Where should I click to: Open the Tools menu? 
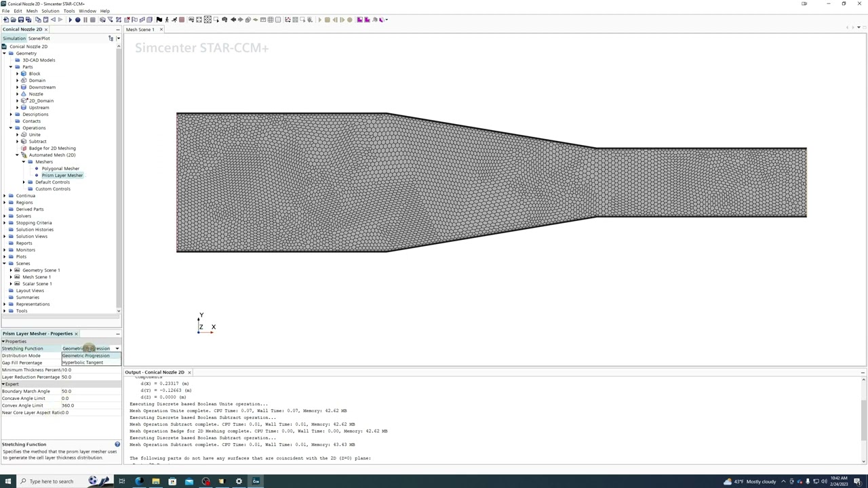(69, 11)
